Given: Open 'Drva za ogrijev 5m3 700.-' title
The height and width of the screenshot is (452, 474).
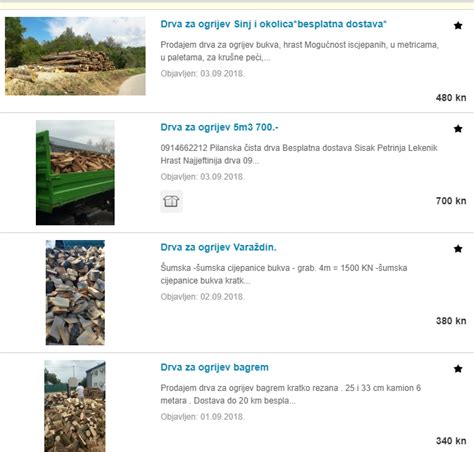Looking at the screenshot, I should 219,127.
